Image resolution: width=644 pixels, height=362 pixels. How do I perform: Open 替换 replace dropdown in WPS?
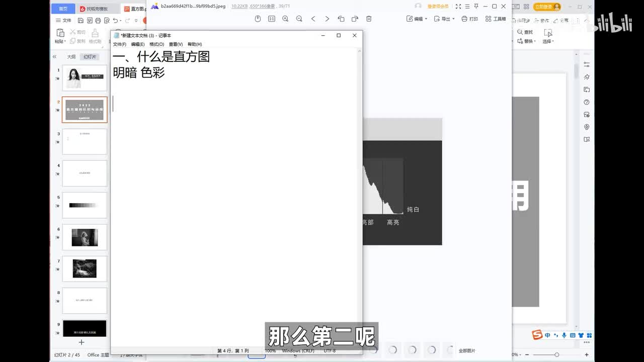527,41
